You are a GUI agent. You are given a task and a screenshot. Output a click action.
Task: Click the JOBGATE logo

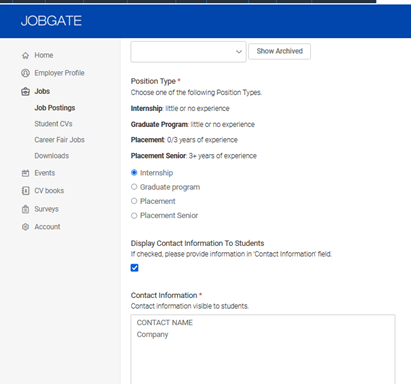pyautogui.click(x=51, y=21)
